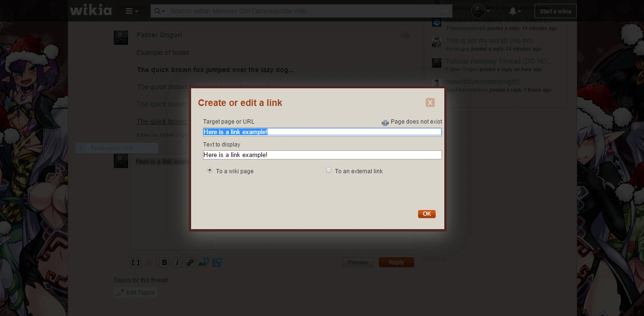Image resolution: width=644 pixels, height=316 pixels.
Task: Open 'outworld(monsterknight)' thread link
Action: (483, 82)
